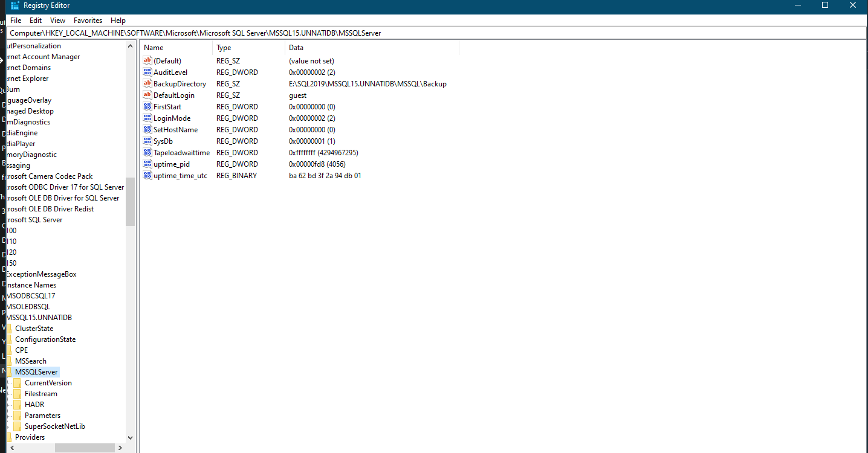
Task: Click the SetHostName value icon
Action: [x=147, y=129]
